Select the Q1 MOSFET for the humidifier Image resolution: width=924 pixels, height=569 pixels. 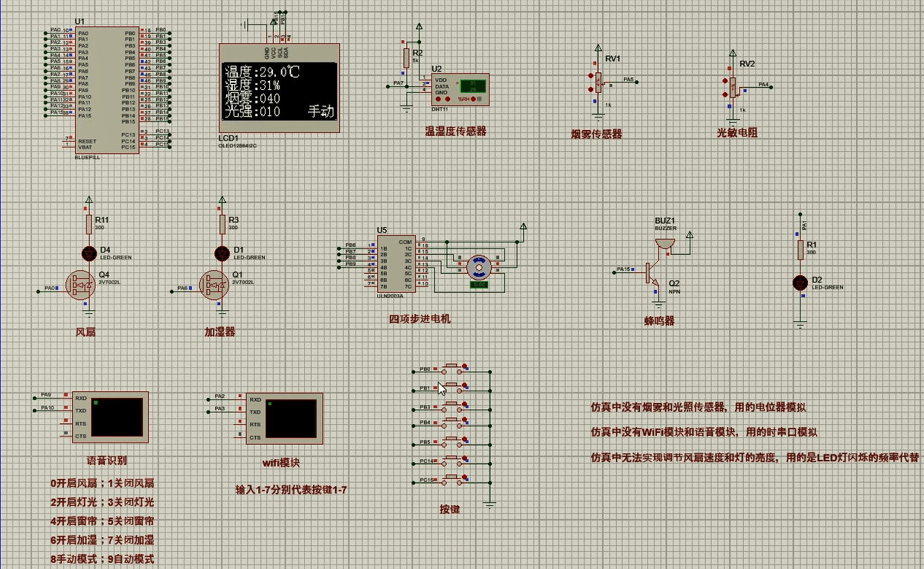click(x=214, y=285)
